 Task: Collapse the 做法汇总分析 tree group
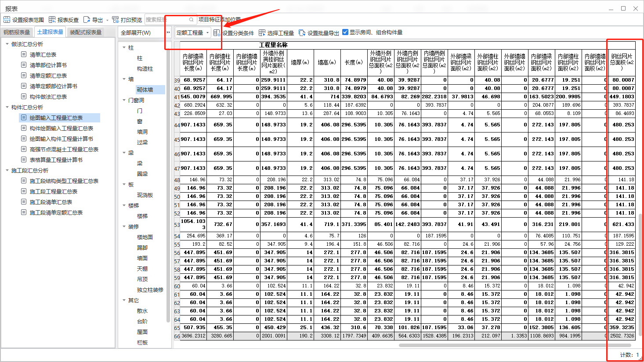(x=7, y=44)
